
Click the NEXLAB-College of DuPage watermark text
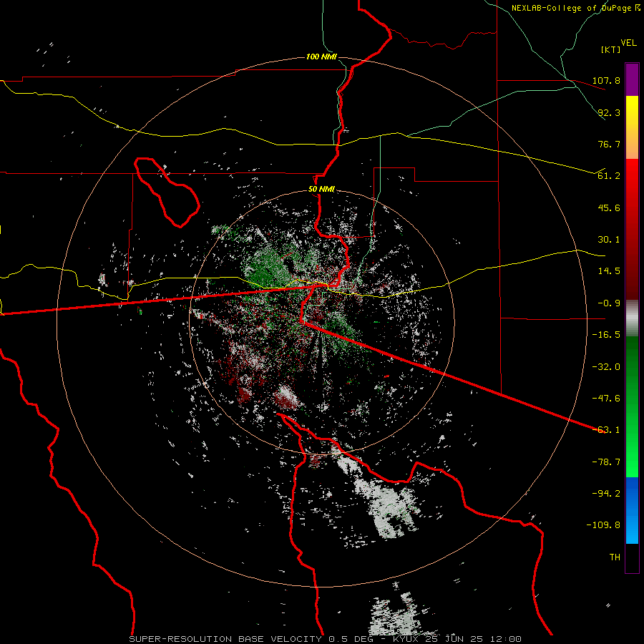point(575,8)
